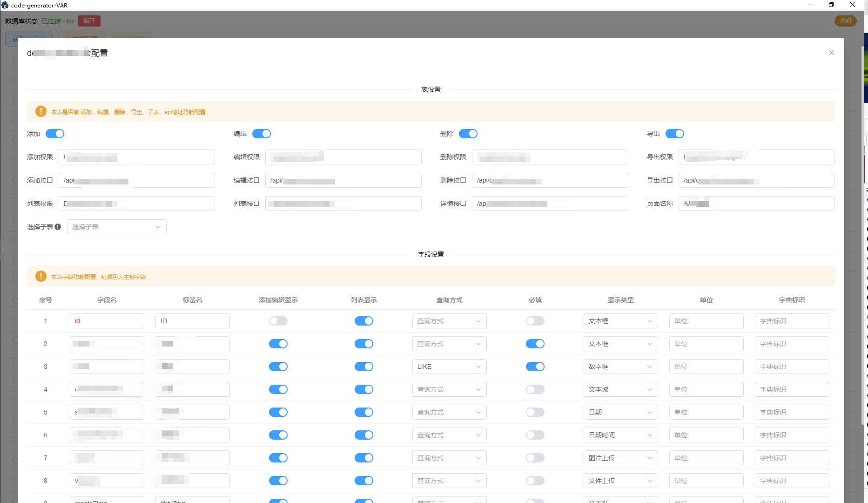The height and width of the screenshot is (503, 868).
Task: Open the 选择子表 dropdown
Action: click(117, 227)
